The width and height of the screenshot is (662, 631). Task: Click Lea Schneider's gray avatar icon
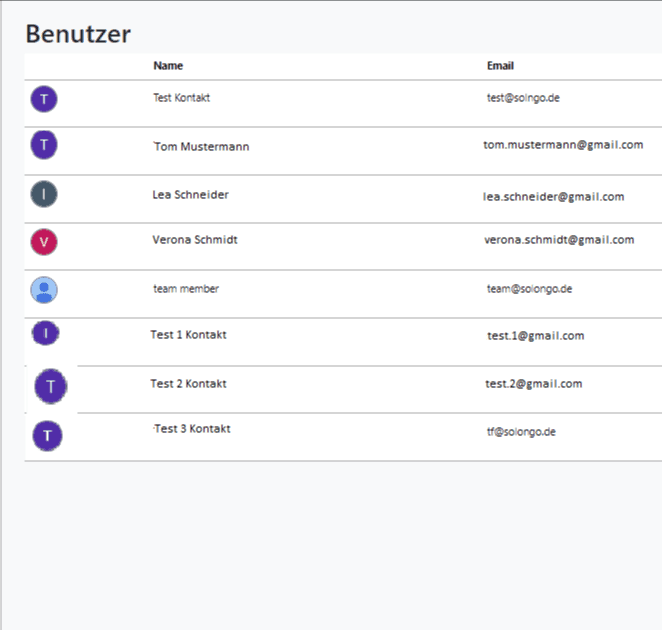tap(44, 194)
